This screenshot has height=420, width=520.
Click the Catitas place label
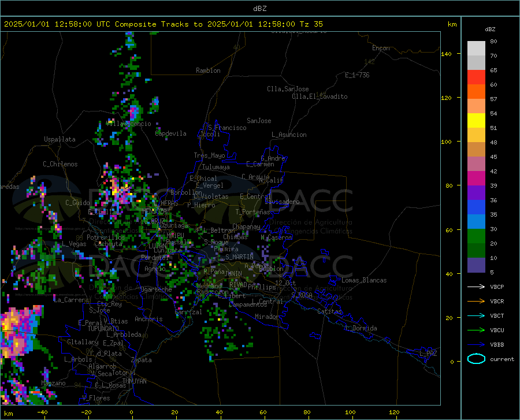329,311
